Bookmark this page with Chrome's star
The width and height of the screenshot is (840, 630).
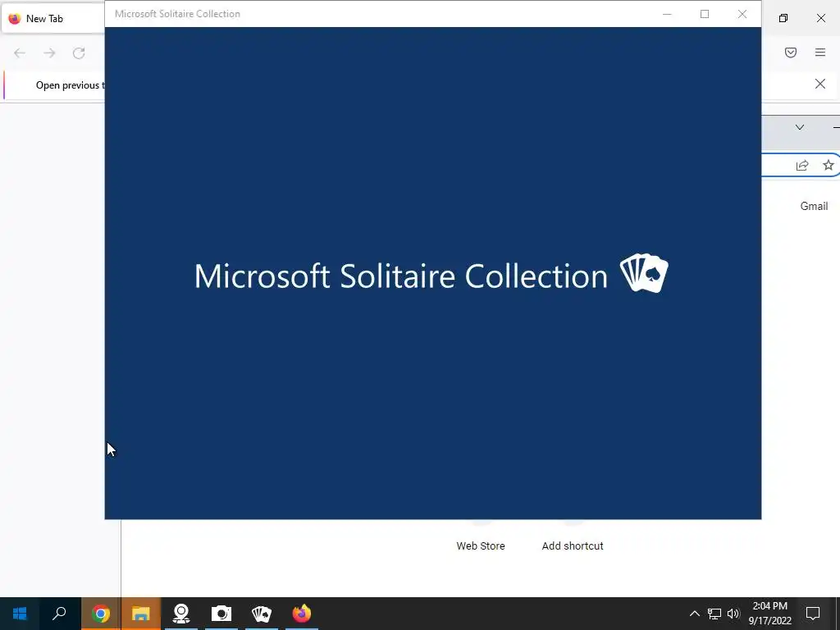click(x=829, y=165)
